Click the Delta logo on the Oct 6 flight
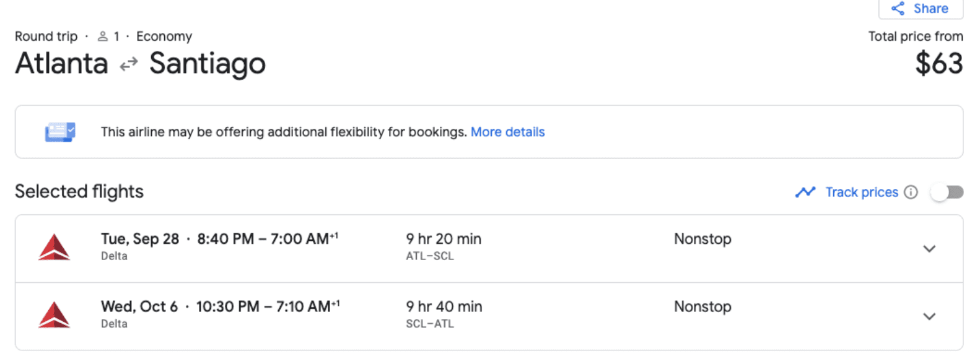Viewport: 980px width, 364px height. pyautogui.click(x=55, y=314)
